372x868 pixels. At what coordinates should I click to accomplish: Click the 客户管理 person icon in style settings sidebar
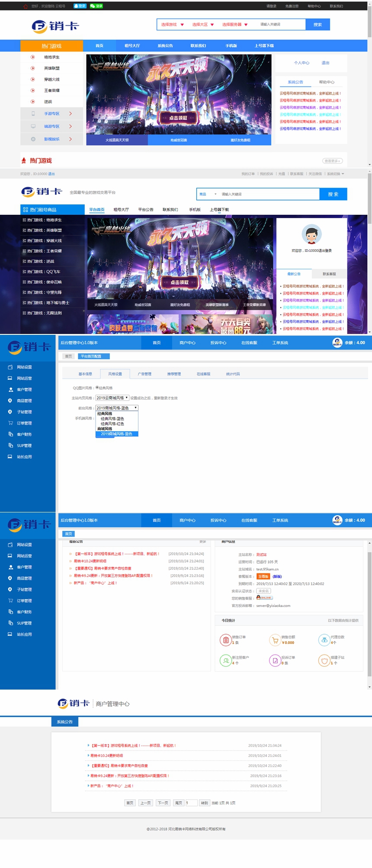tap(10, 389)
